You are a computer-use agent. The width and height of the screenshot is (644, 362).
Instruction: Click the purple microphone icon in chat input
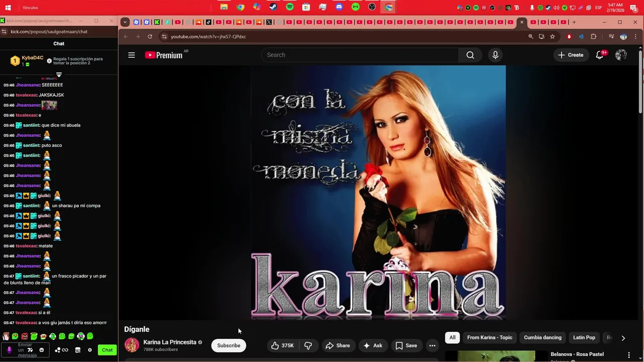(x=9, y=350)
